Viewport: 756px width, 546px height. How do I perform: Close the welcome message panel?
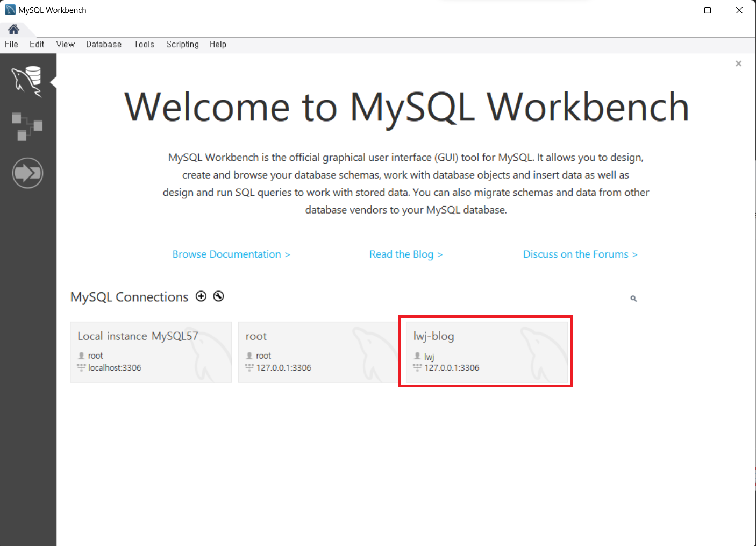coord(738,63)
